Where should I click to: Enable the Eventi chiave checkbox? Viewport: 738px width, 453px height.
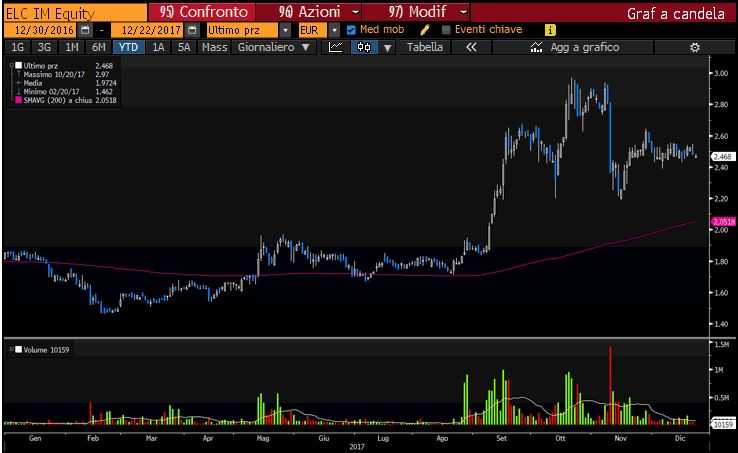[446, 30]
